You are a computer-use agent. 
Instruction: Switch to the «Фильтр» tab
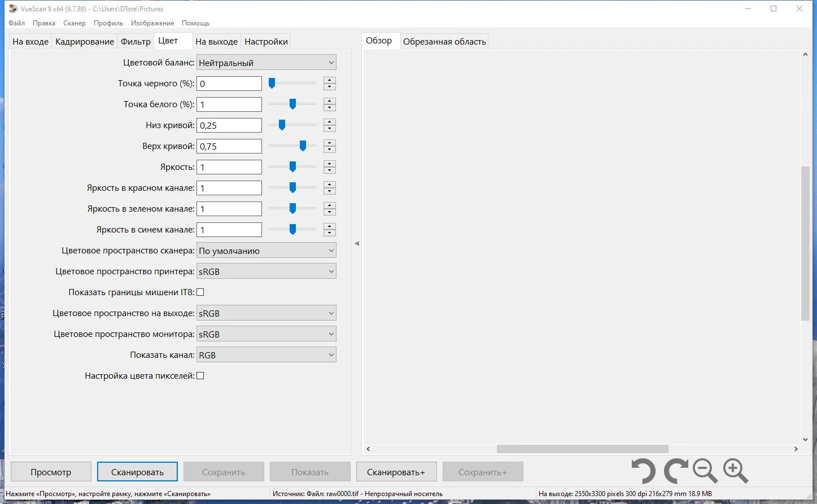[x=136, y=42]
